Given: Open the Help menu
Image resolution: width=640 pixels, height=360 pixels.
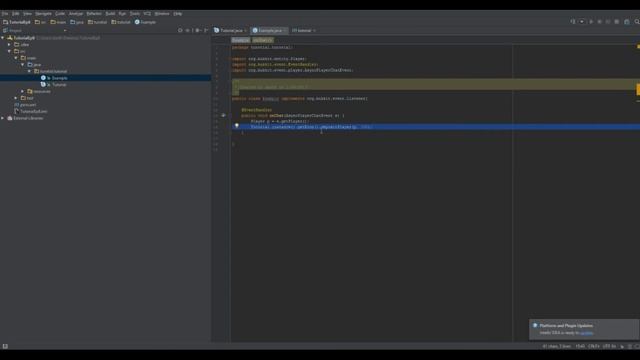Looking at the screenshot, I should (x=178, y=13).
